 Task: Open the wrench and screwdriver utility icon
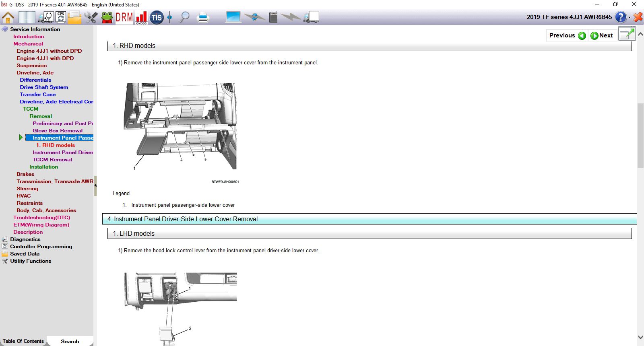91,17
